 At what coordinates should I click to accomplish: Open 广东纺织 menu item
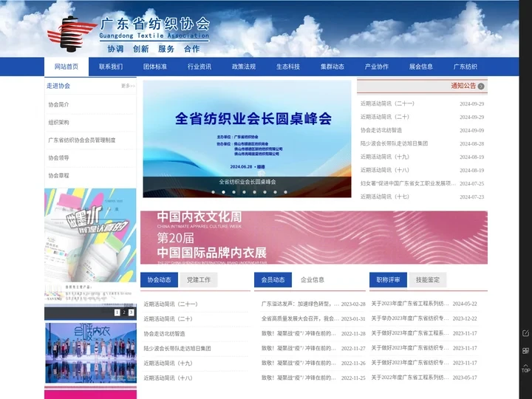point(465,66)
